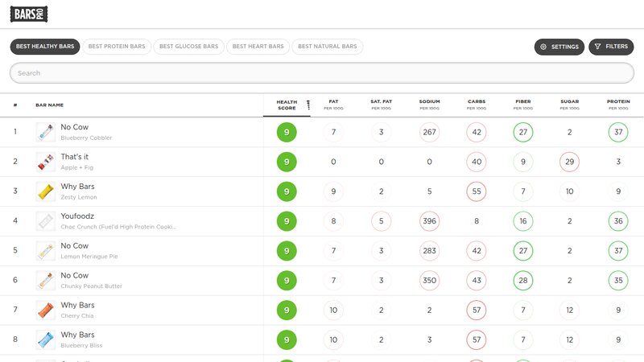This screenshot has width=644, height=362.
Task: Click the That's it Apple + Fig name
Action: click(x=77, y=162)
